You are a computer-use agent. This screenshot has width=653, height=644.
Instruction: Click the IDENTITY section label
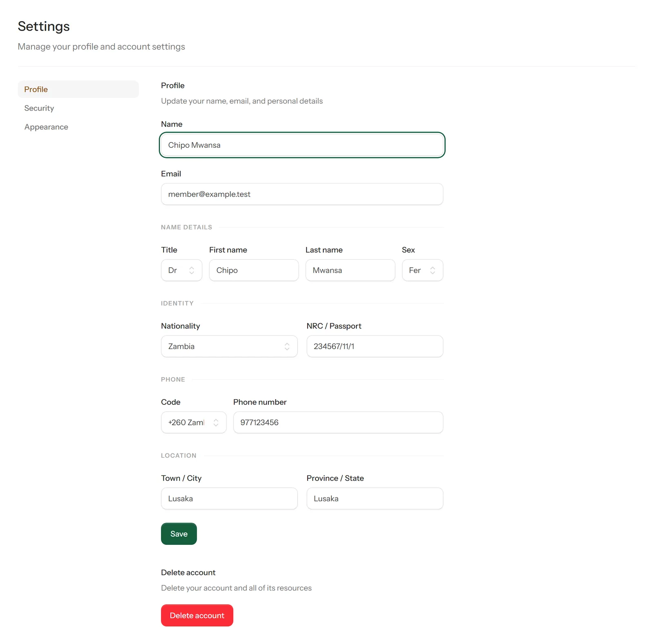coord(177,303)
